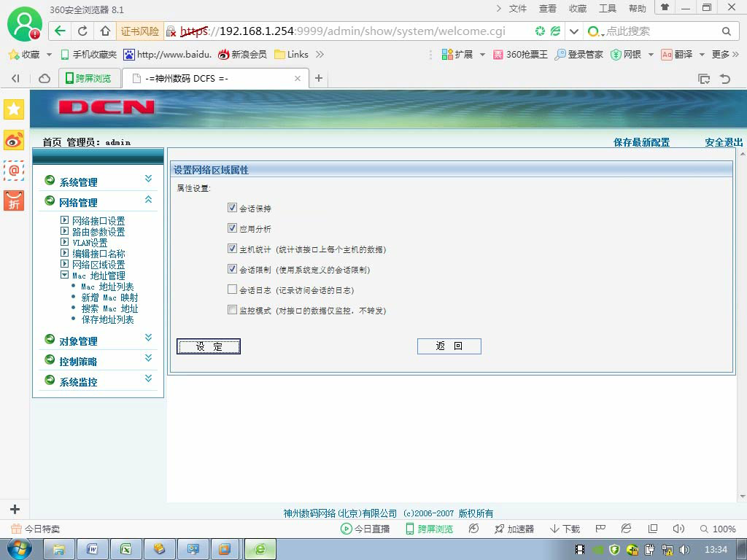
Task: Open the baidu bookmark
Action: 168,54
